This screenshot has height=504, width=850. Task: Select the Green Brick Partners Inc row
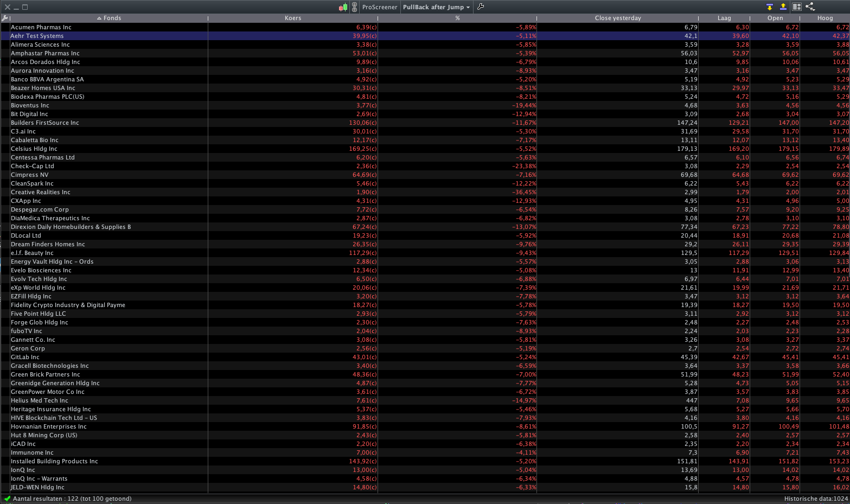pos(425,374)
